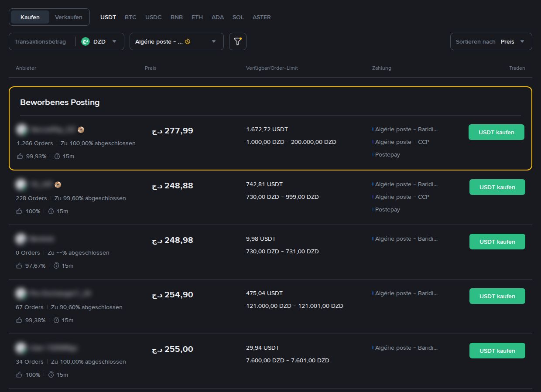Click the Verfügbar/Order-Limit column header
Viewport: 541px width, 392px height.
(272, 68)
